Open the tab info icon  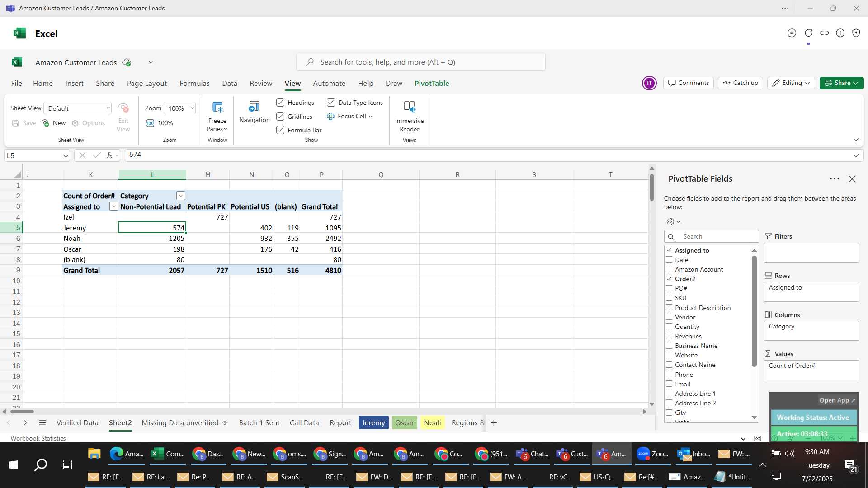840,33
